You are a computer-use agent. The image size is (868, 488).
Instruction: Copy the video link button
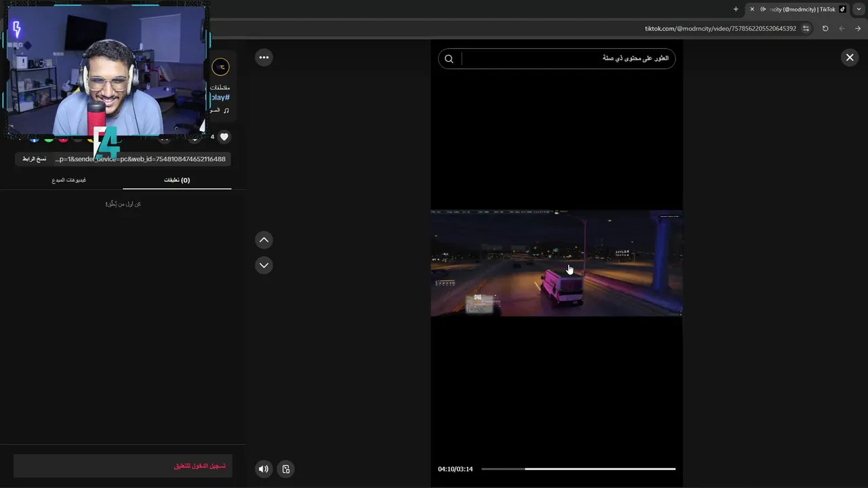point(34,159)
